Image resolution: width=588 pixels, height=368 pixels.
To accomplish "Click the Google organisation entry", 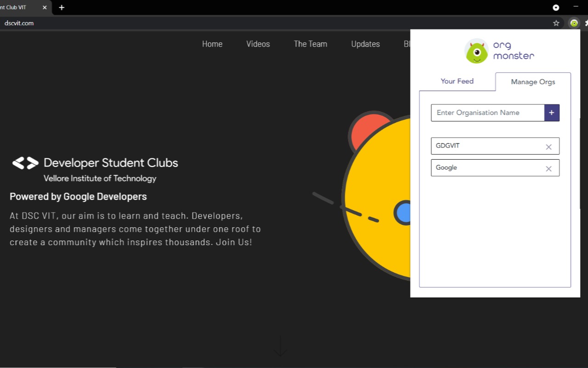I will click(x=495, y=167).
